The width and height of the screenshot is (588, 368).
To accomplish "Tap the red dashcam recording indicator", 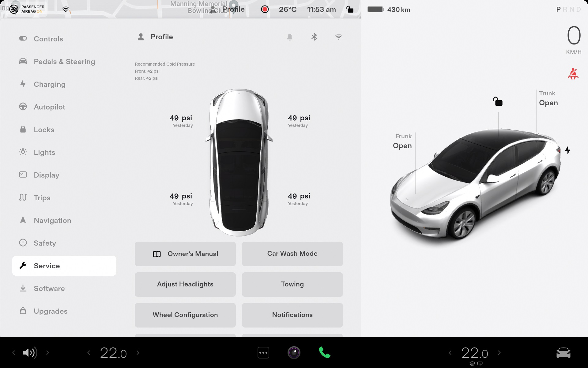I will (265, 10).
